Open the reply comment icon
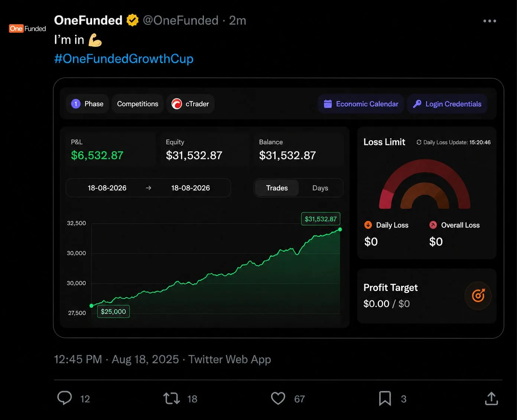 [x=65, y=398]
